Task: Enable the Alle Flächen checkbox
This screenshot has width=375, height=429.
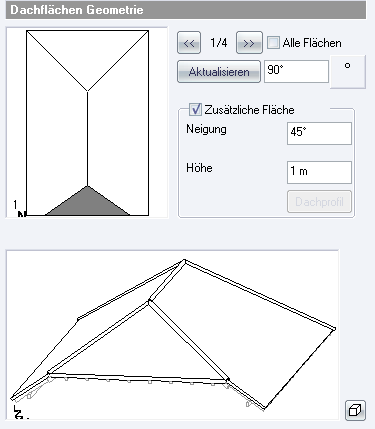Action: pos(273,43)
